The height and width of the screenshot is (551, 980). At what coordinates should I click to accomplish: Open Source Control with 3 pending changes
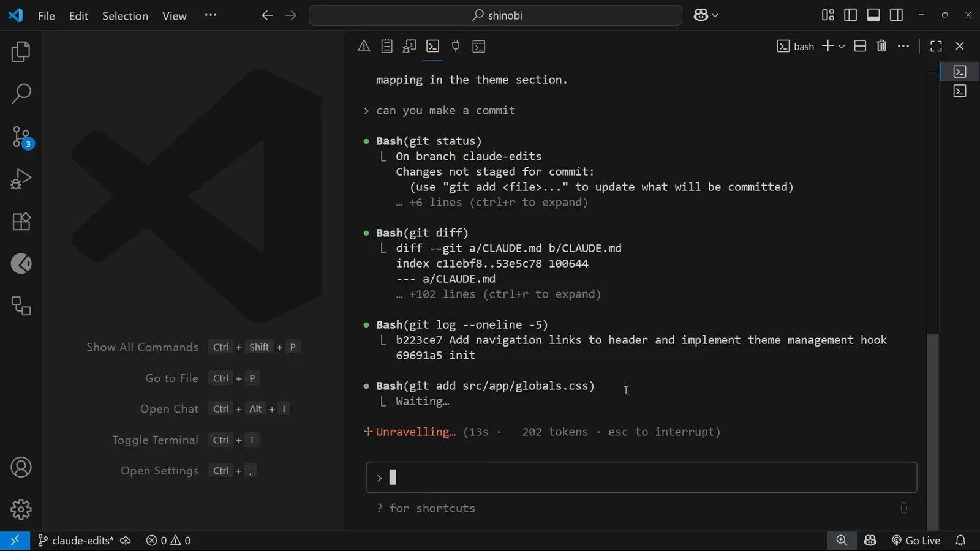(21, 137)
